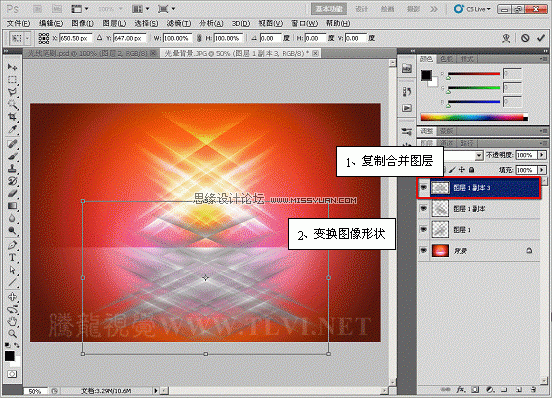Select the Path Selection tool

click(12, 270)
